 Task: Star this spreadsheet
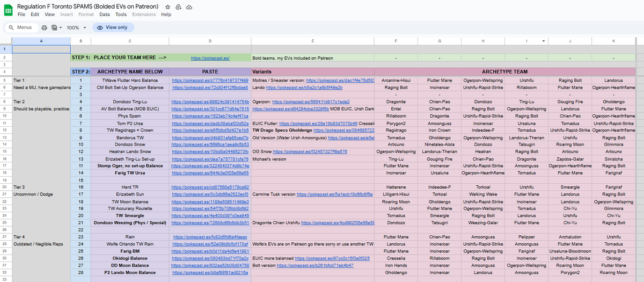click(168, 6)
